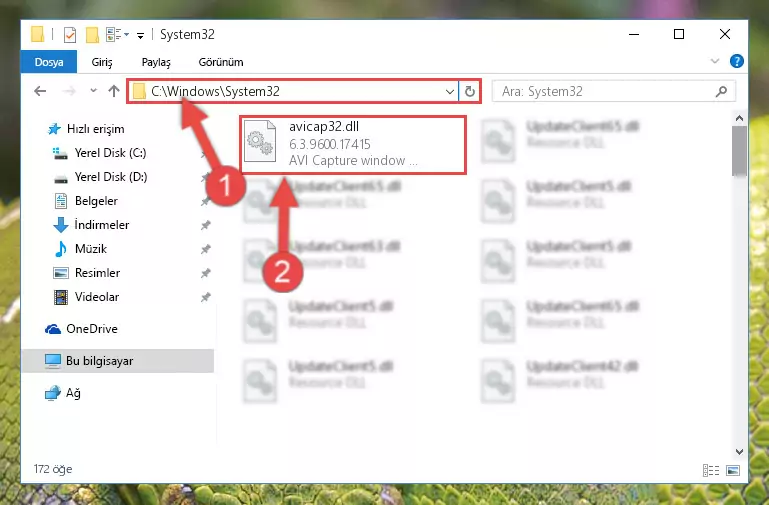The width and height of the screenshot is (769, 505).
Task: Click the pin icon next to Müzik
Action: [205, 249]
